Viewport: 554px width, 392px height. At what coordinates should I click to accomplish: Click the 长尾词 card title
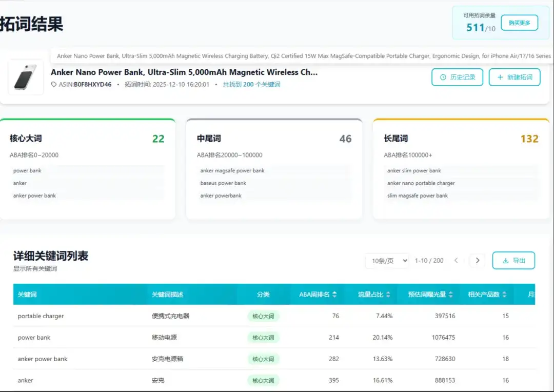point(395,139)
